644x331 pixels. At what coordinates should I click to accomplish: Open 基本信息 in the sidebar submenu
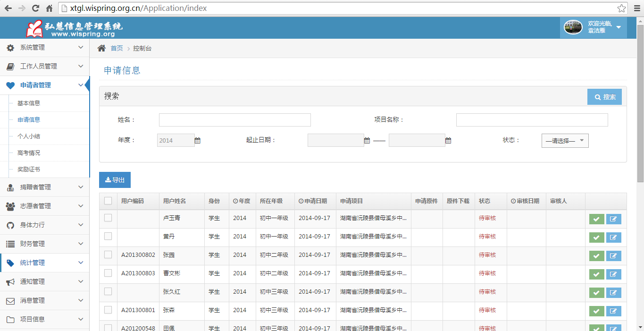click(29, 103)
